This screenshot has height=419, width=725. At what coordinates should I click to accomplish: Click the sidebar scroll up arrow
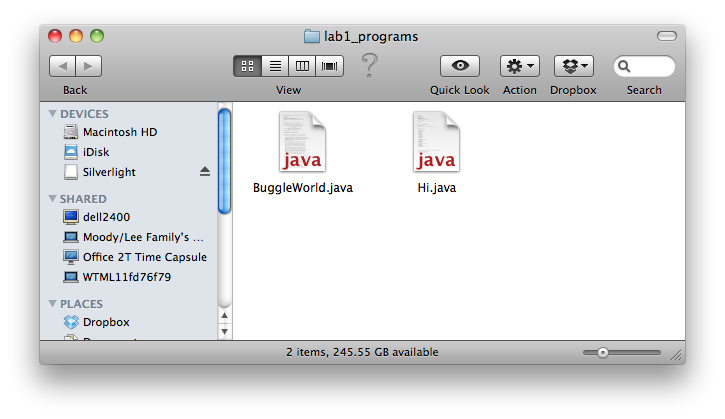tap(224, 316)
